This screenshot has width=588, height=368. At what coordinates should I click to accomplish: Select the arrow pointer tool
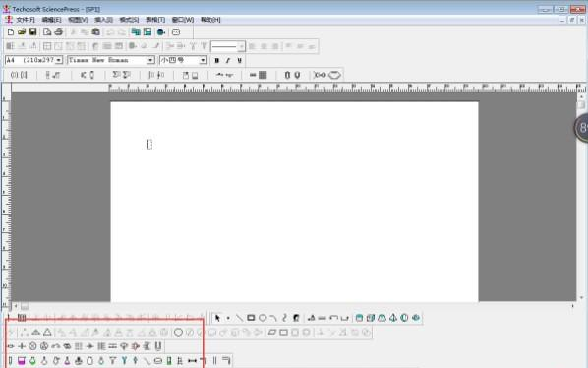click(x=217, y=318)
